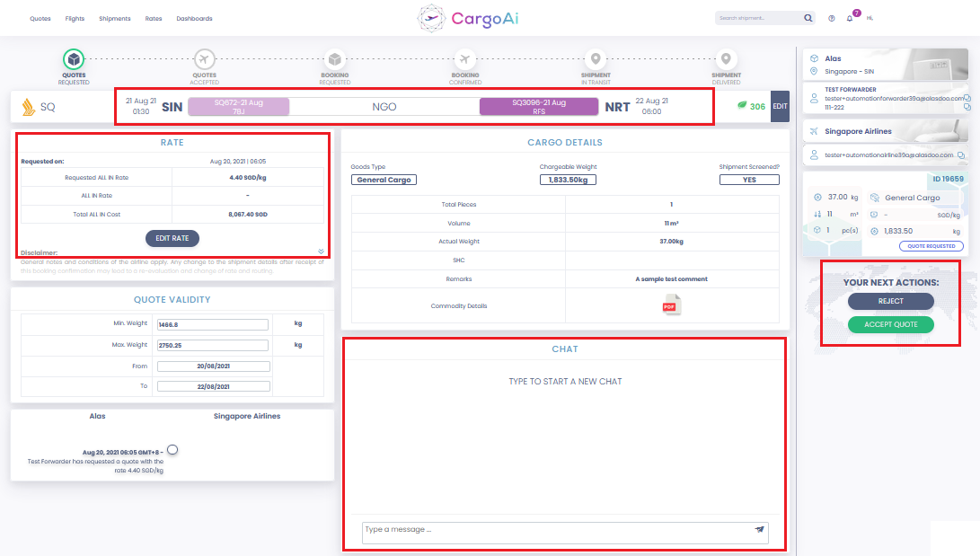980x556 pixels.
Task: Click the Singapore Airlines SQ logo
Action: [x=28, y=107]
